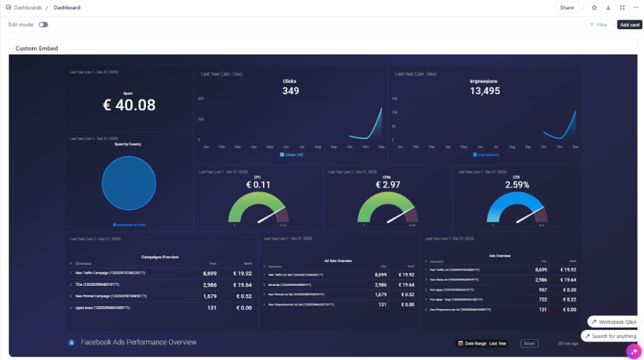Click the Dashboards breadcrumb icon
Image resolution: width=644 pixels, height=360 pixels.
point(8,8)
